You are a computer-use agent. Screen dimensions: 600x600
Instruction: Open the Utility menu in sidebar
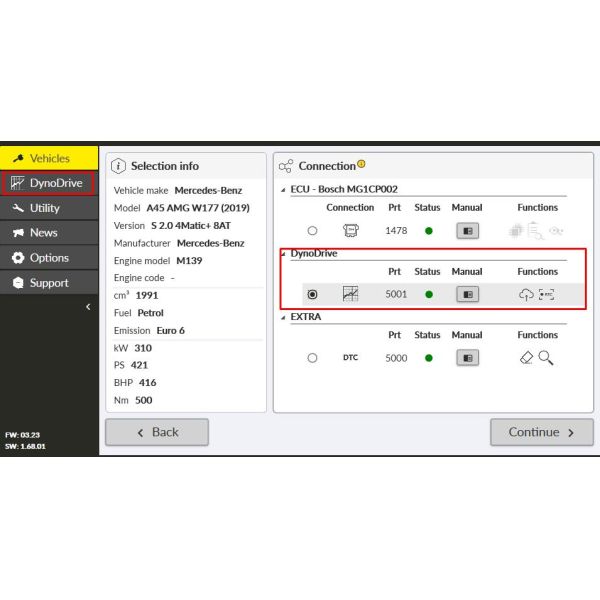[49, 208]
